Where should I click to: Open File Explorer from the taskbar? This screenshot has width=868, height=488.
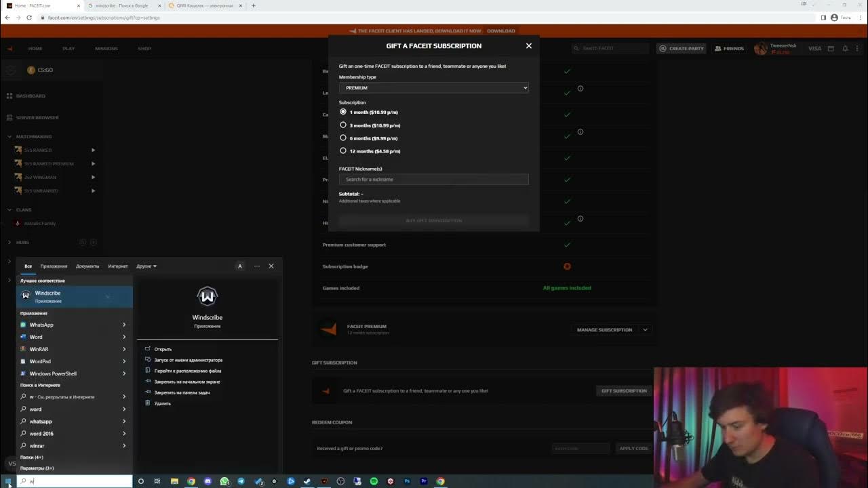coord(174,482)
